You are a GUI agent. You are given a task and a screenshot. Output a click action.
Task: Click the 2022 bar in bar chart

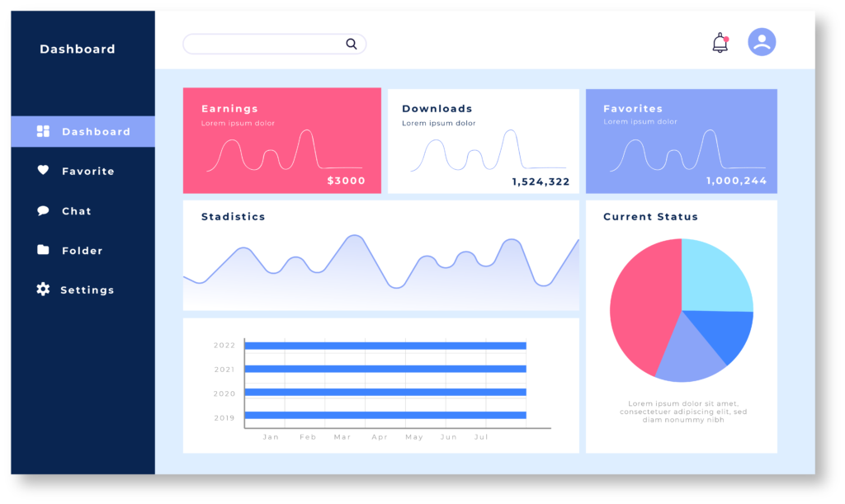(385, 346)
